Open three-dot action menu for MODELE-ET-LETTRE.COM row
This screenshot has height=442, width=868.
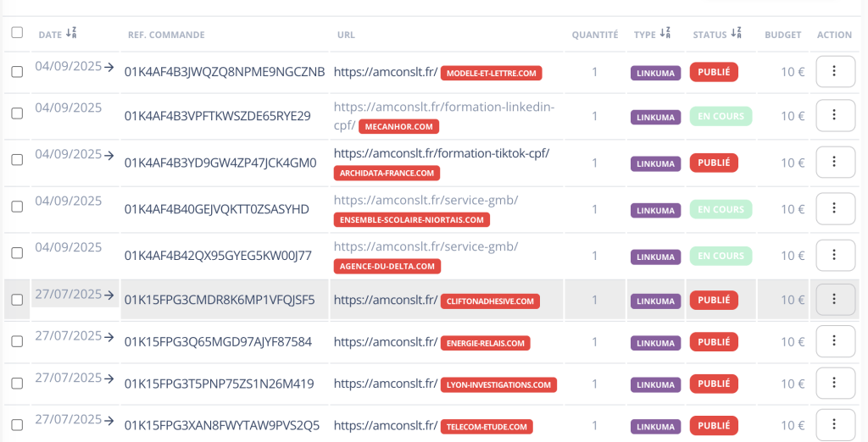834,72
